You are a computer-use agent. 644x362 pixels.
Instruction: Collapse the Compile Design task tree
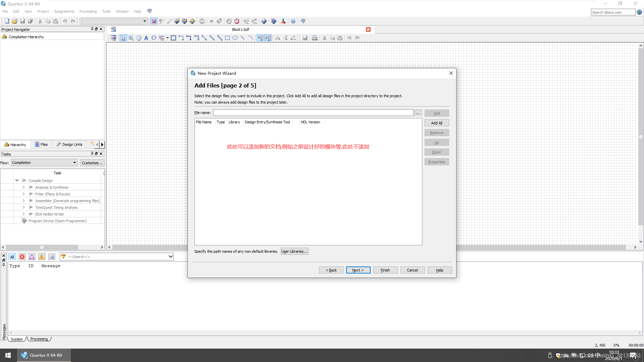(x=17, y=180)
